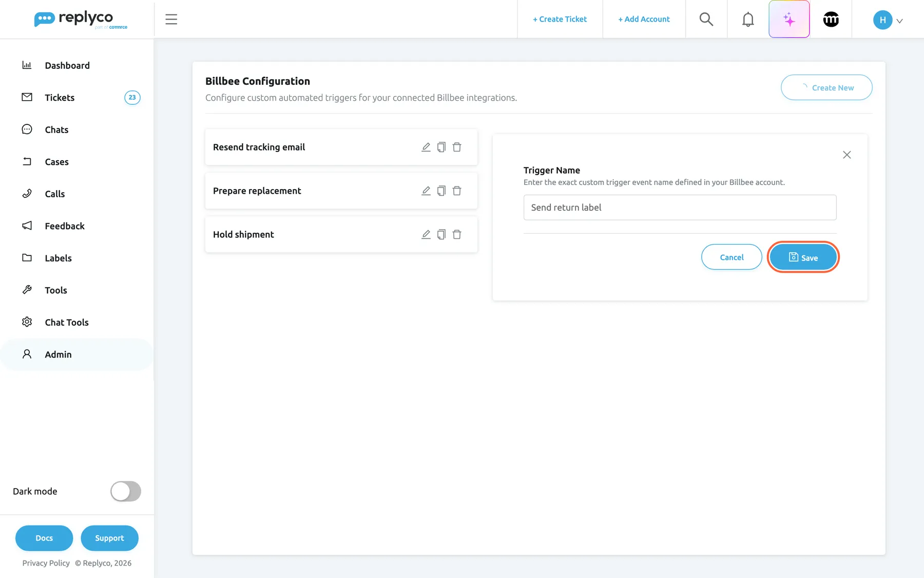Image resolution: width=924 pixels, height=578 pixels.
Task: Select Admin in sidebar
Action: click(77, 355)
